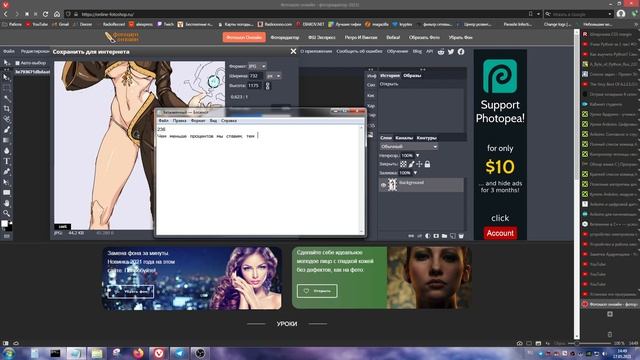
Task: Open the Facebook icon link
Action: (x=461, y=52)
